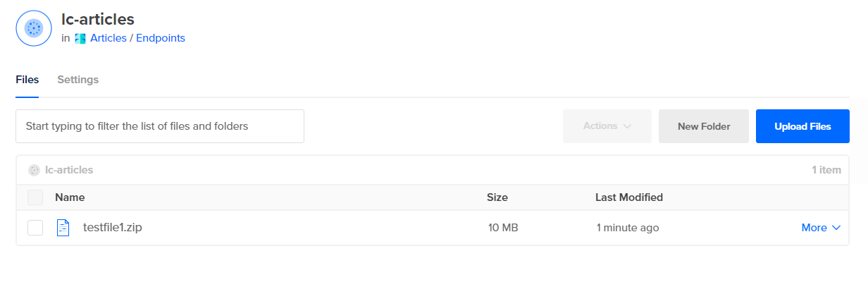The image size is (868, 287).
Task: Open the Actions dropdown
Action: pyautogui.click(x=607, y=126)
